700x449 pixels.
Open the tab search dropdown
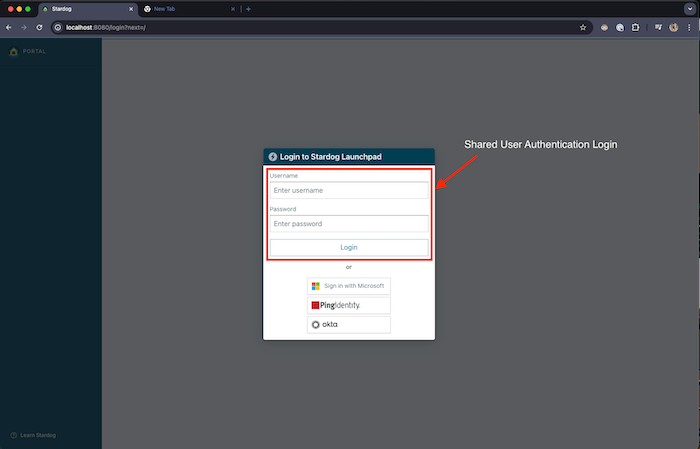(x=690, y=9)
